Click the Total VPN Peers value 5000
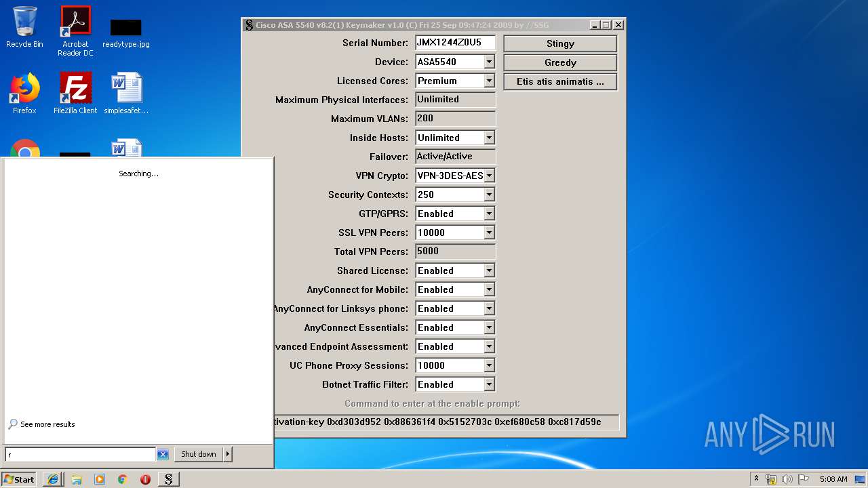Screen dimensions: 868x488 coord(455,251)
